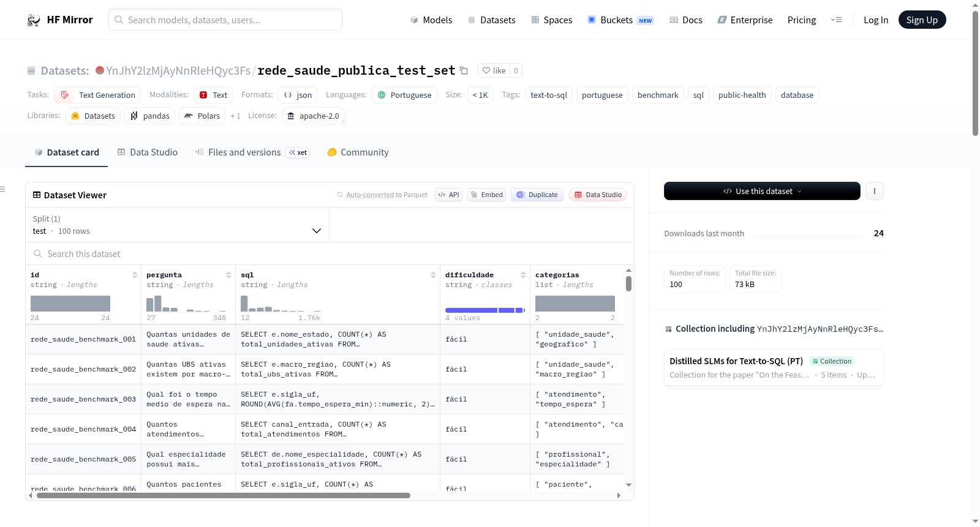Click the Duplicate button
Screen dimensions: 980x527
pos(537,195)
